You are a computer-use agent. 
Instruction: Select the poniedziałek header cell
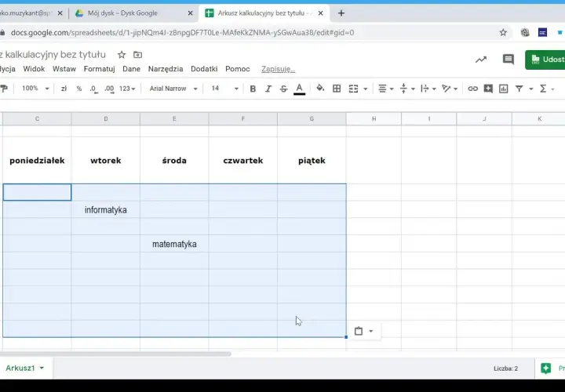(37, 161)
